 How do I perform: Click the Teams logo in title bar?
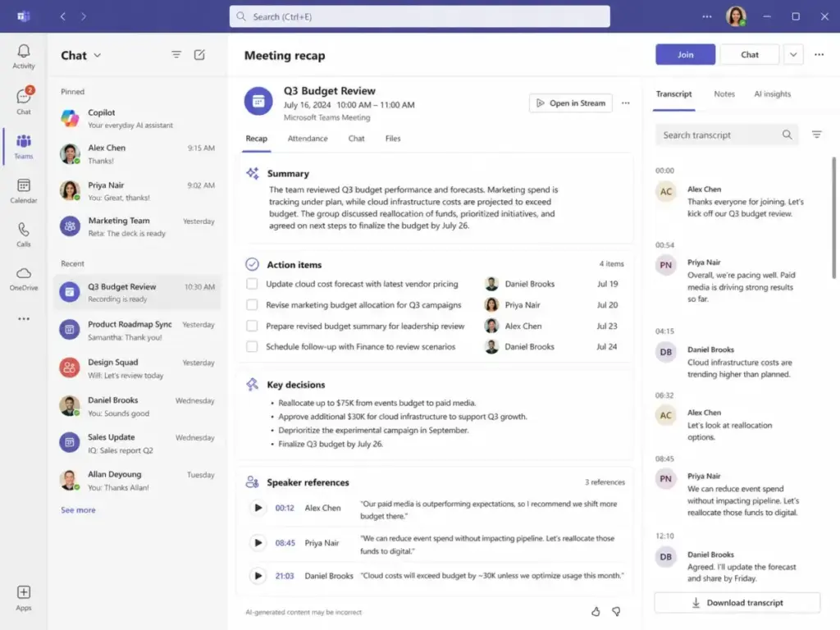[x=23, y=16]
